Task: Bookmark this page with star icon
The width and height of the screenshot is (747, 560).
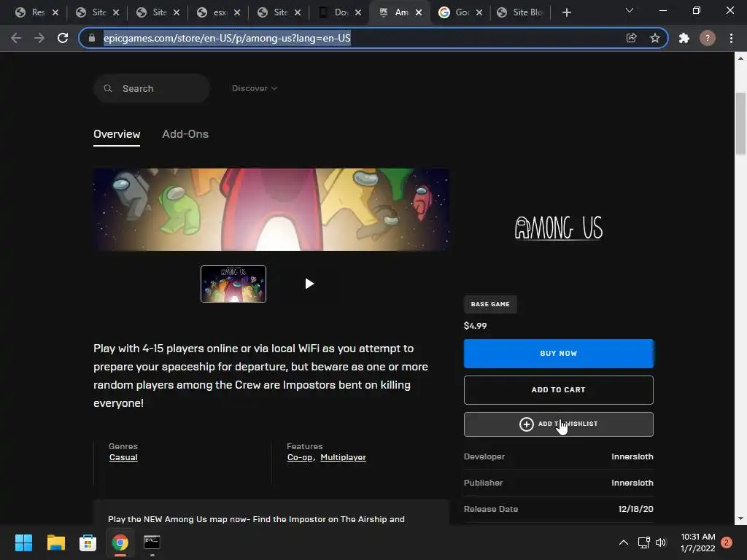Action: [x=655, y=38]
